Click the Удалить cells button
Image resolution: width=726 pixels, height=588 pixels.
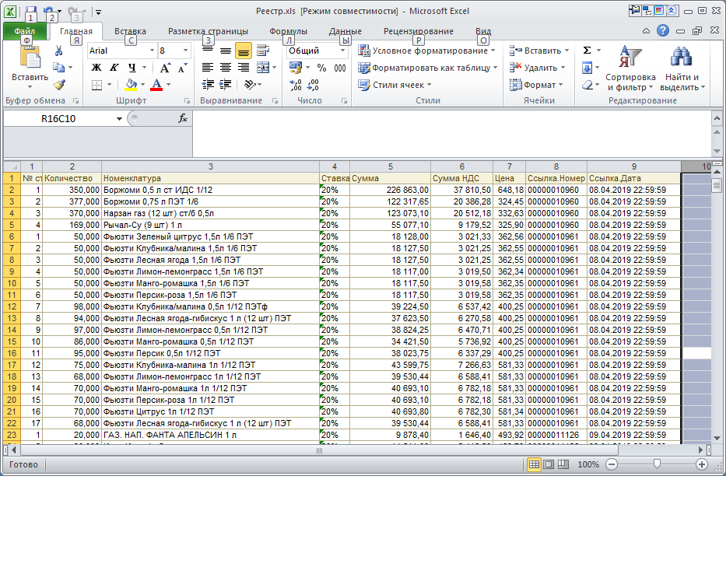[x=537, y=68]
